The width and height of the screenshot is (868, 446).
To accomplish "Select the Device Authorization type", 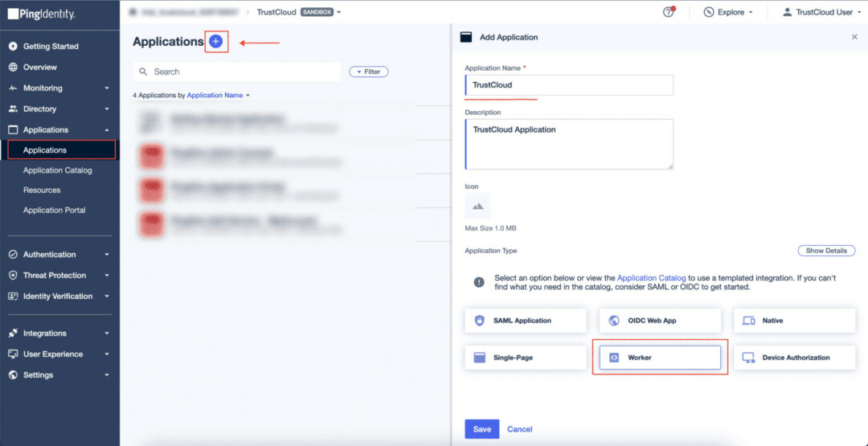I will tap(794, 358).
